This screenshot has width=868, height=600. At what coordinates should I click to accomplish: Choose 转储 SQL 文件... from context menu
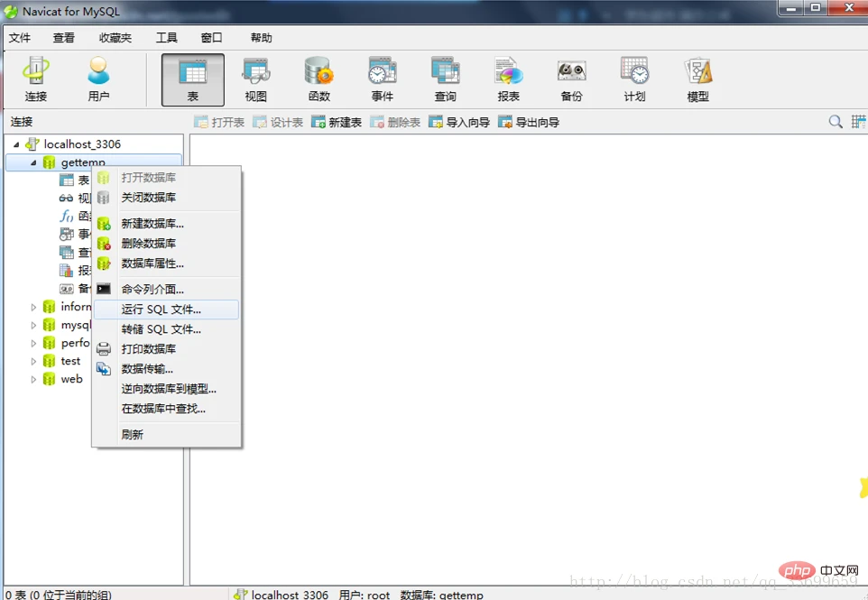tap(166, 329)
